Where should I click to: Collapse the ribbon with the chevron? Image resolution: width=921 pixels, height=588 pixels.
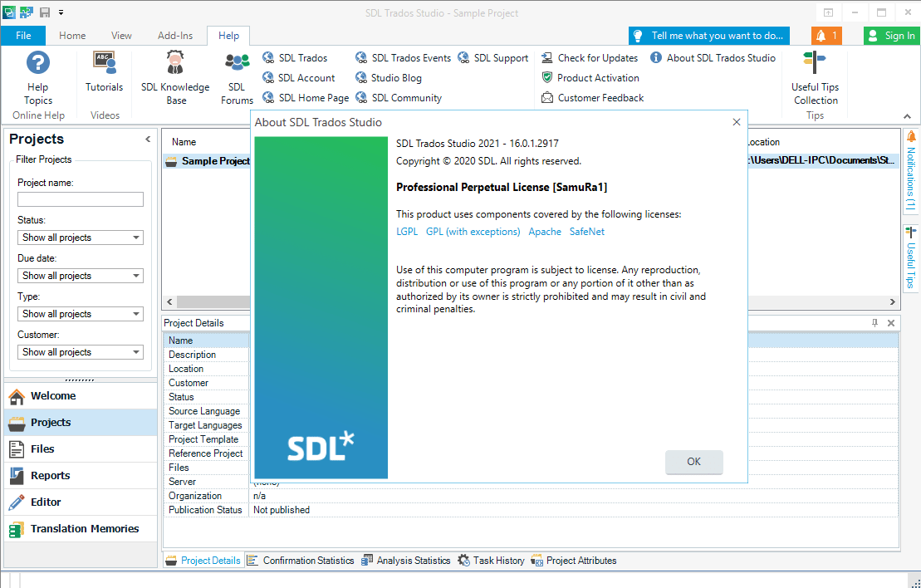click(x=908, y=115)
